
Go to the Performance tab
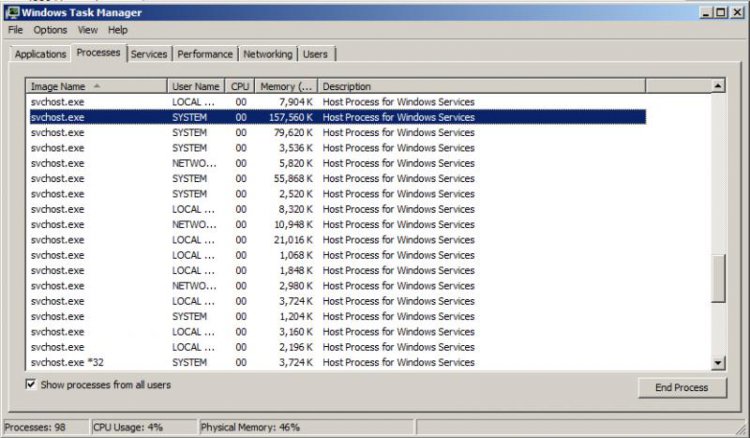(x=205, y=54)
